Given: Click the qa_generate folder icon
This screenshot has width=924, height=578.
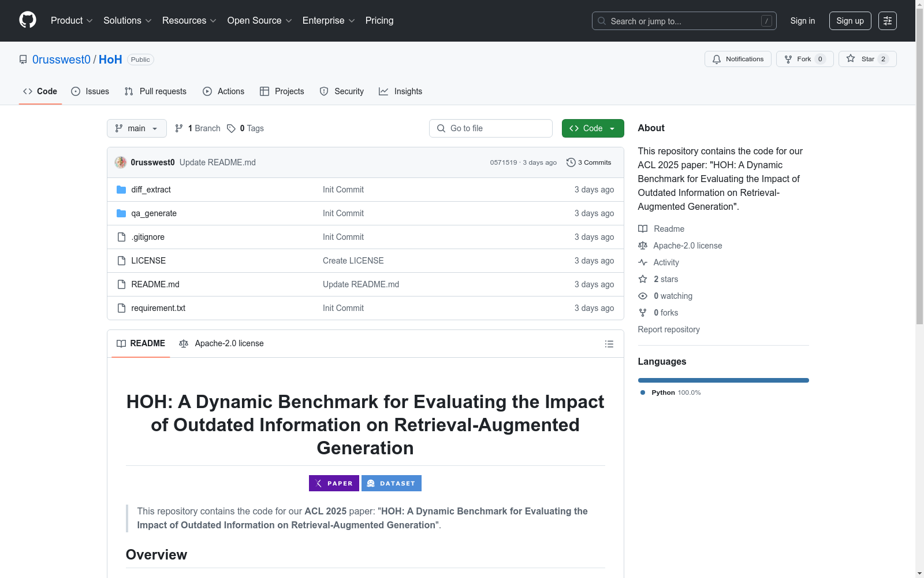Looking at the screenshot, I should click(121, 213).
